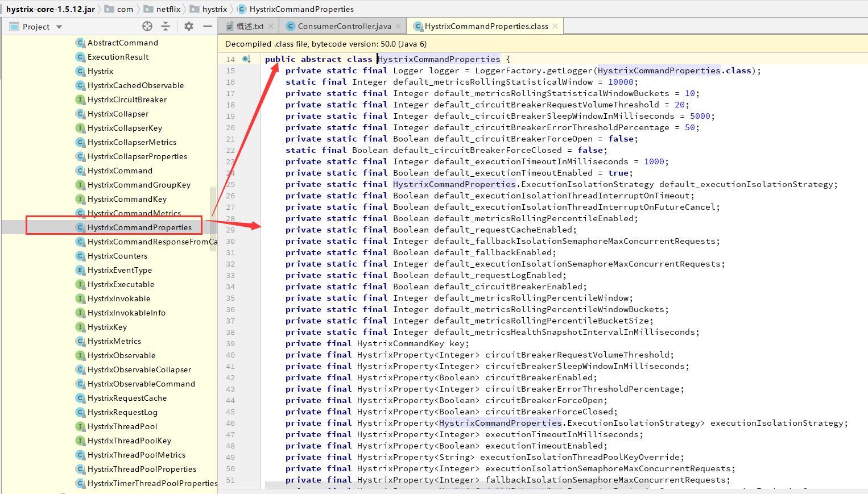
Task: Click the interface icon beside HystrixObservable
Action: click(80, 355)
